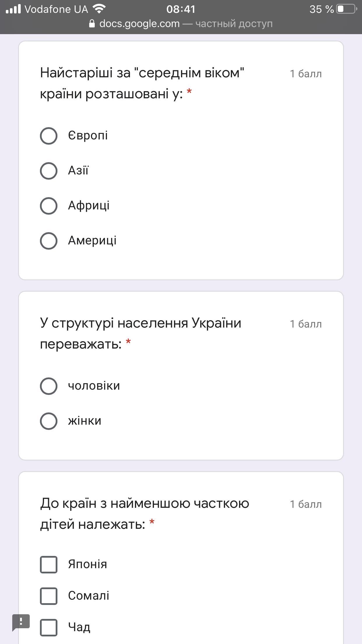Select the жінки radio option

49,421
